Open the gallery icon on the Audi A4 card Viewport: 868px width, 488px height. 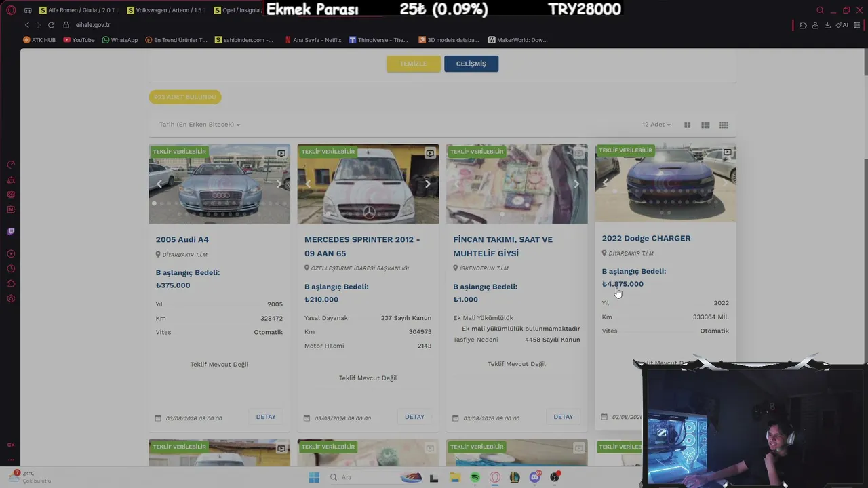point(281,153)
